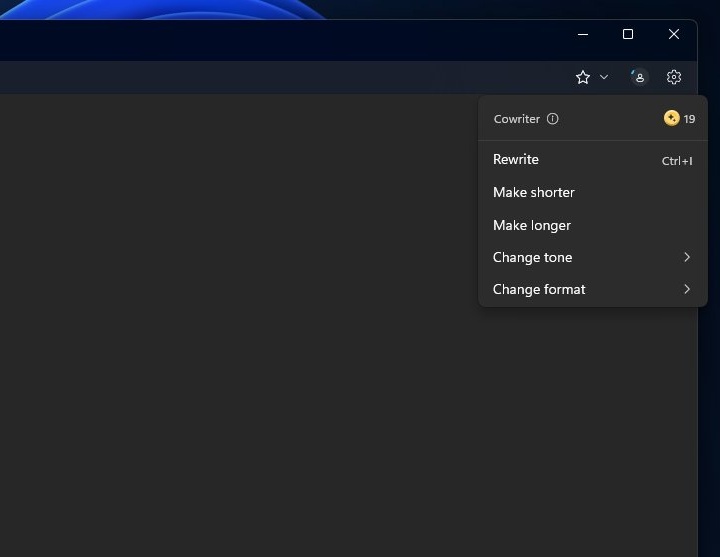The width and height of the screenshot is (720, 557).
Task: Open the Change tone submenu
Action: pos(533,257)
